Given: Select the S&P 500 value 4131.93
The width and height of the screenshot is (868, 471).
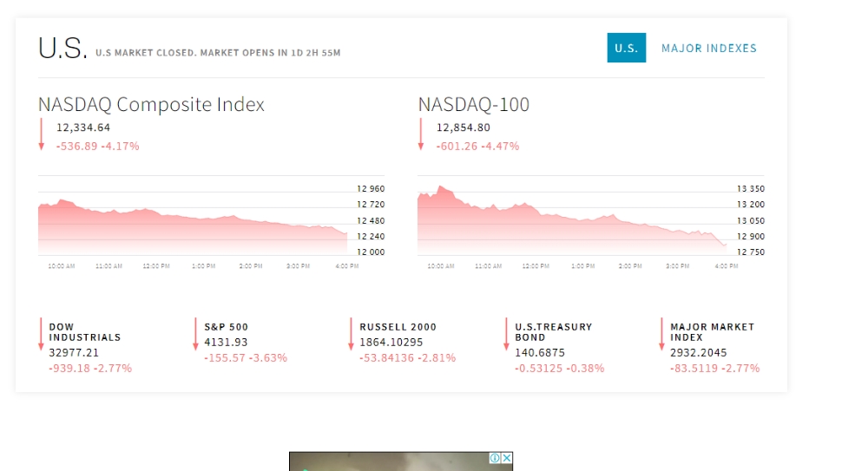Looking at the screenshot, I should pyautogui.click(x=226, y=342).
